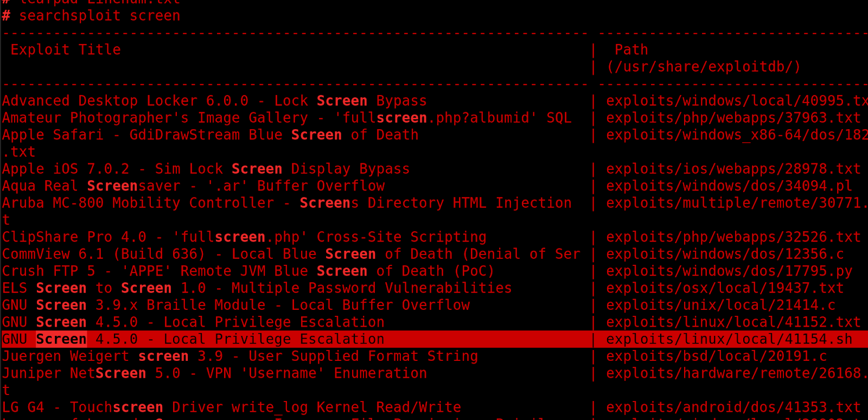Select the Crush FTP 5 APPE row
The image size is (868, 420).
pos(248,271)
